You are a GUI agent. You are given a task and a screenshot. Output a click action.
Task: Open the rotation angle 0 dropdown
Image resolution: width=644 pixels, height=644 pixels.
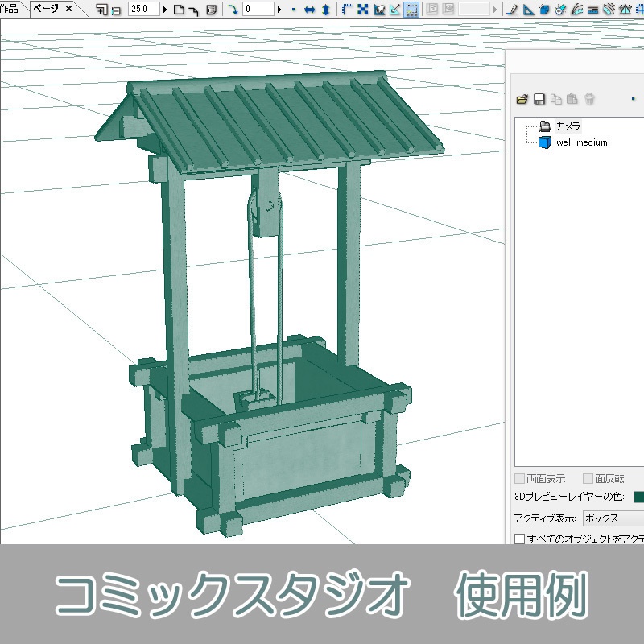[279, 10]
